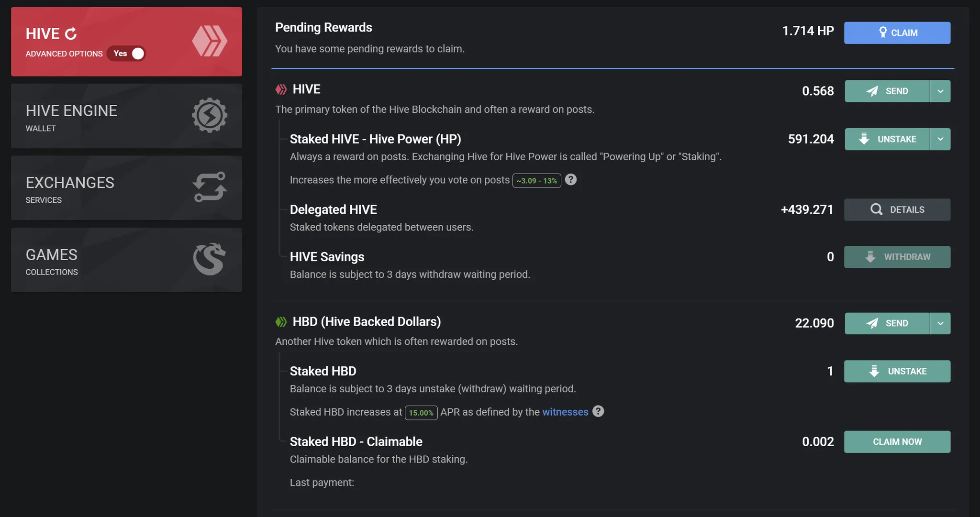Click the 0.568 HIVE balance
Viewport: 980px width, 517px height.
(x=818, y=91)
